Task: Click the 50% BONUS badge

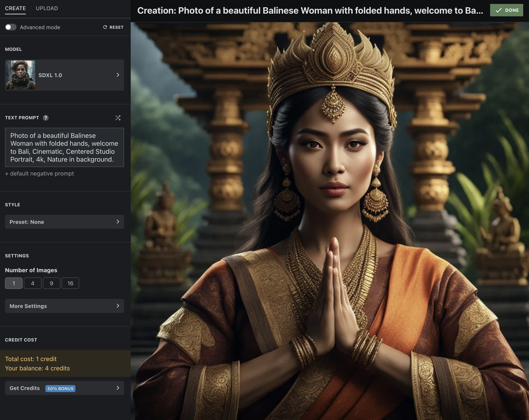Action: (x=60, y=388)
